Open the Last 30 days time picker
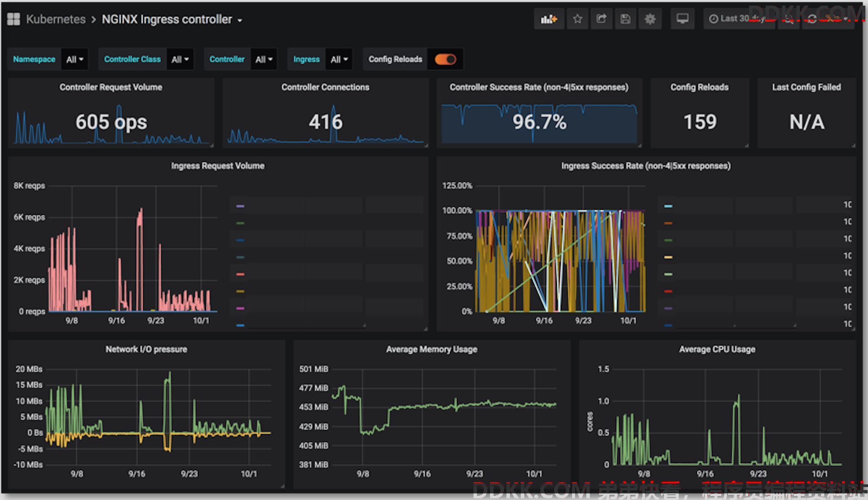 740,19
